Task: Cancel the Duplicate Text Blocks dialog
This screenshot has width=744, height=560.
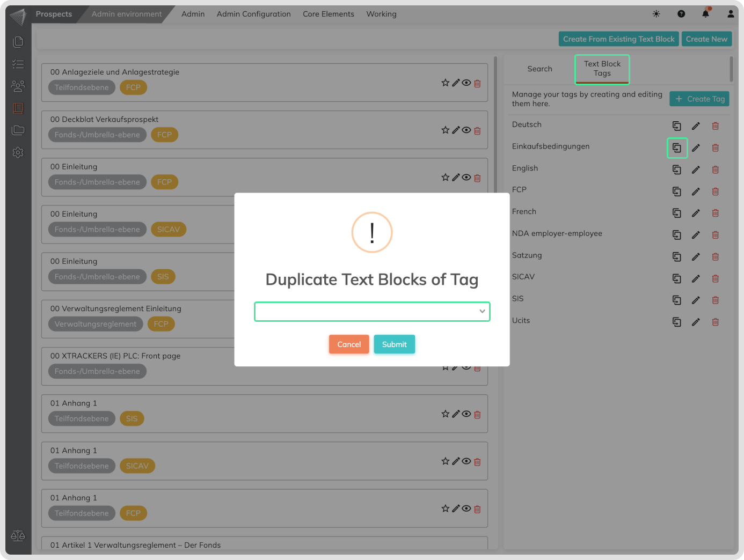Action: coord(349,344)
